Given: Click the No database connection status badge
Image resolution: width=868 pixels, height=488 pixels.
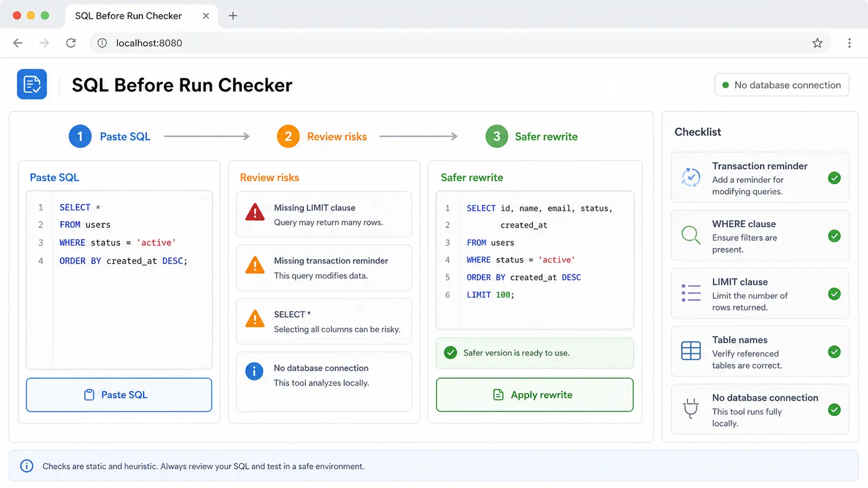Looking at the screenshot, I should [782, 85].
